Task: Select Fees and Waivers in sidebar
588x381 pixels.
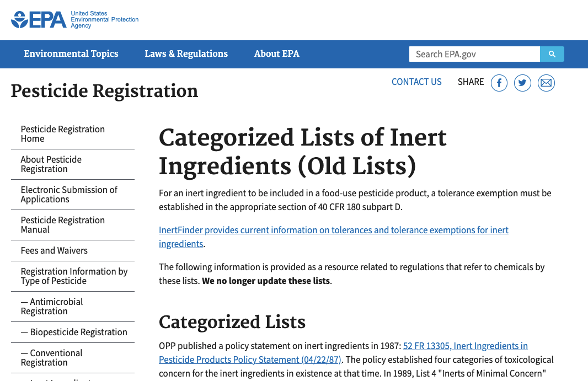Action: click(x=73, y=250)
